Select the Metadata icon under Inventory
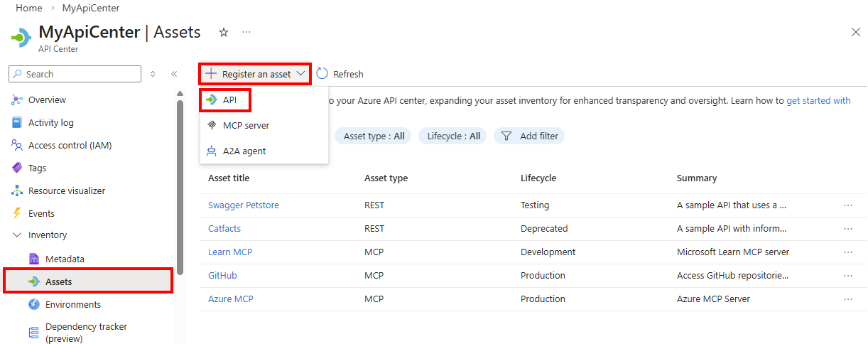This screenshot has width=868, height=344. coord(34,259)
